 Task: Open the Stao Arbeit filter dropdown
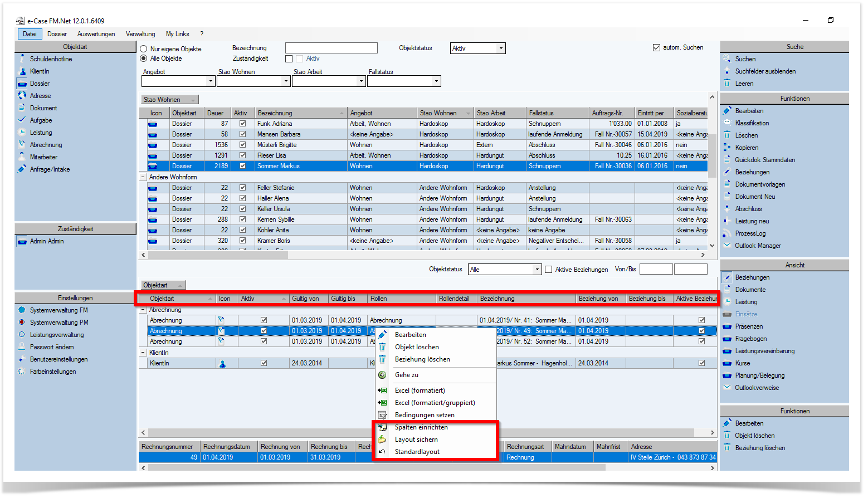pyautogui.click(x=361, y=81)
